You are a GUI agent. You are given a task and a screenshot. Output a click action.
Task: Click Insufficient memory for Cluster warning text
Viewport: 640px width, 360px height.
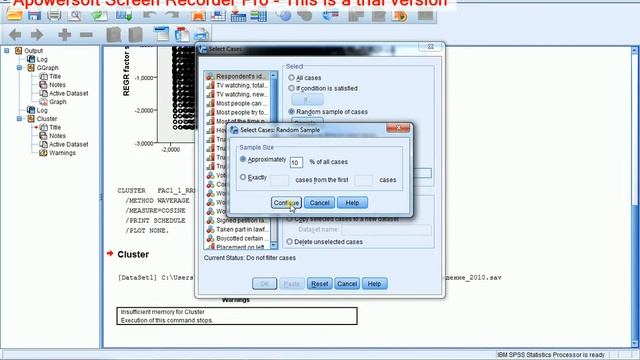pyautogui.click(x=162, y=312)
